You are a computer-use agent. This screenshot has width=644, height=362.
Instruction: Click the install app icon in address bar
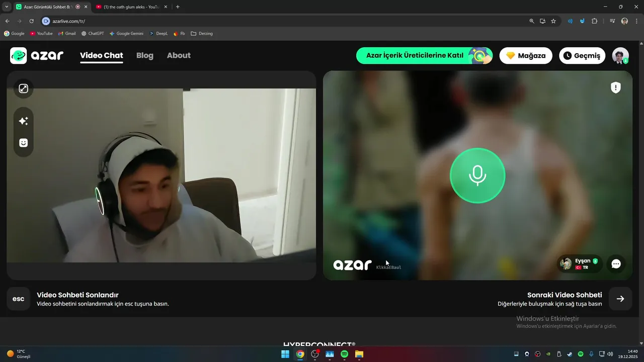coord(542,21)
